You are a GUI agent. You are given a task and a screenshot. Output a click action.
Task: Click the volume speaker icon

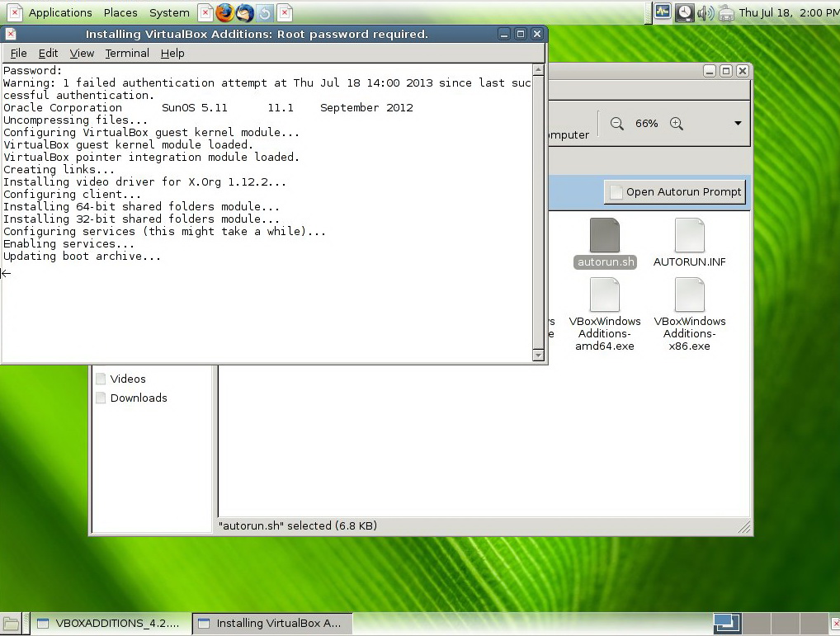coord(706,12)
